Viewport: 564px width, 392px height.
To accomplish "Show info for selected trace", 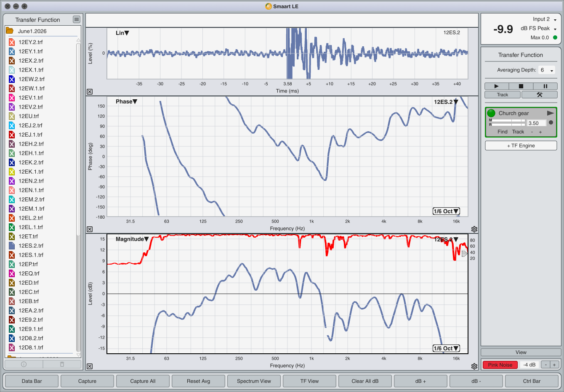I will point(24,364).
